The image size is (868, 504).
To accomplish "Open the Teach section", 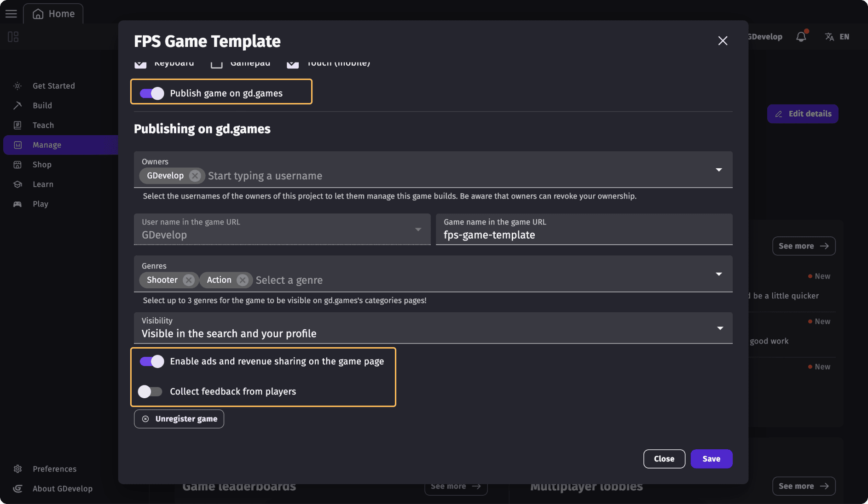I will [x=42, y=125].
